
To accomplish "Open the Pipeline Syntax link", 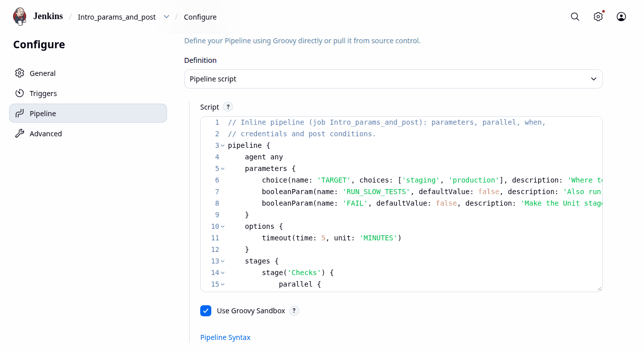I will pos(225,337).
